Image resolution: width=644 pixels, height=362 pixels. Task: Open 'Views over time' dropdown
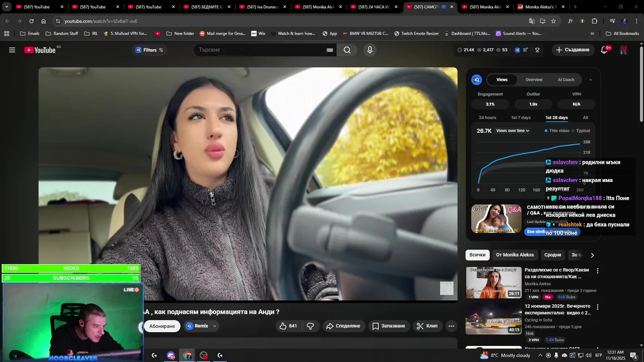(x=513, y=131)
